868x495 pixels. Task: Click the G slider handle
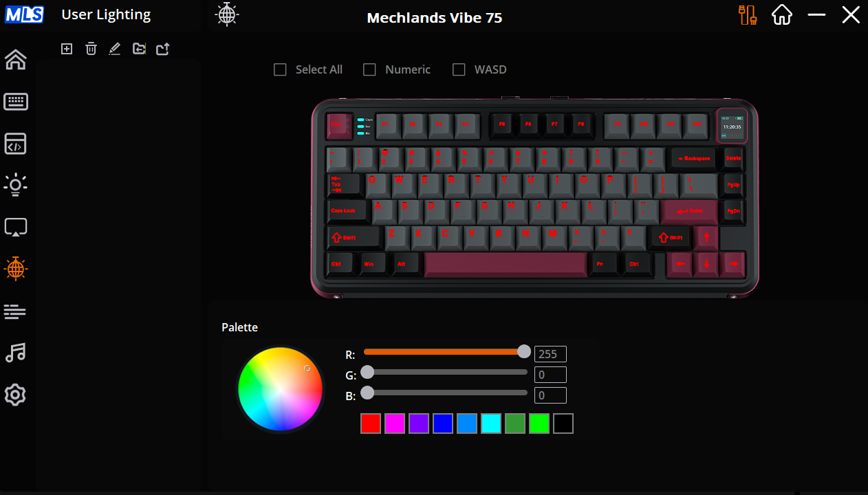click(367, 372)
